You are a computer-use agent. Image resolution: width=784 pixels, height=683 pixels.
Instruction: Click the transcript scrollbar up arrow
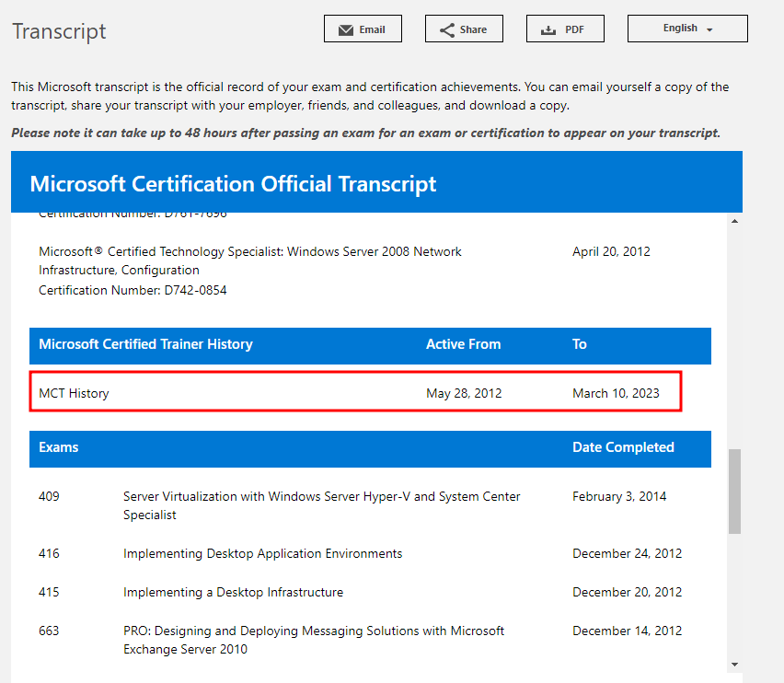(x=734, y=221)
